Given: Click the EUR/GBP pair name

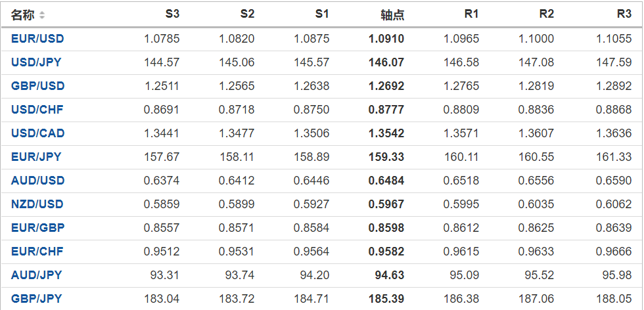Looking at the screenshot, I should [37, 228].
